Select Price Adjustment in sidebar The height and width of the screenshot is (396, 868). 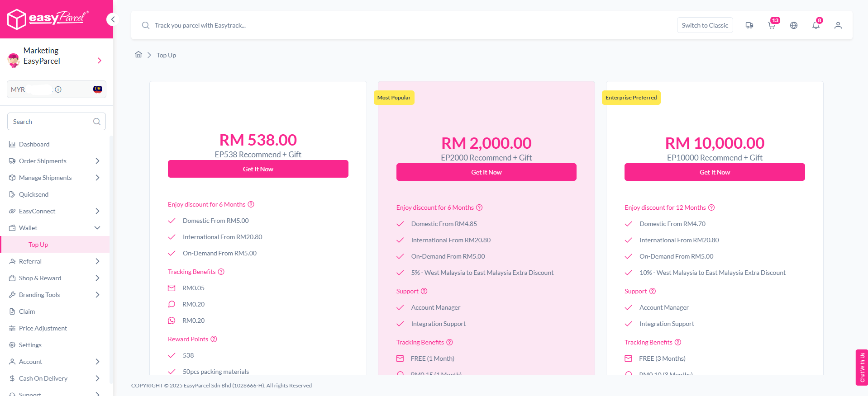tap(43, 328)
